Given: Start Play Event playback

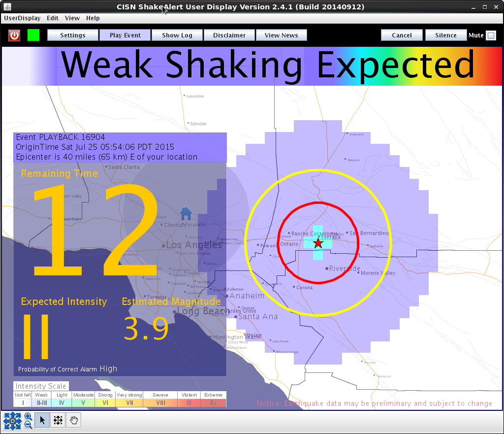Looking at the screenshot, I should coord(125,35).
